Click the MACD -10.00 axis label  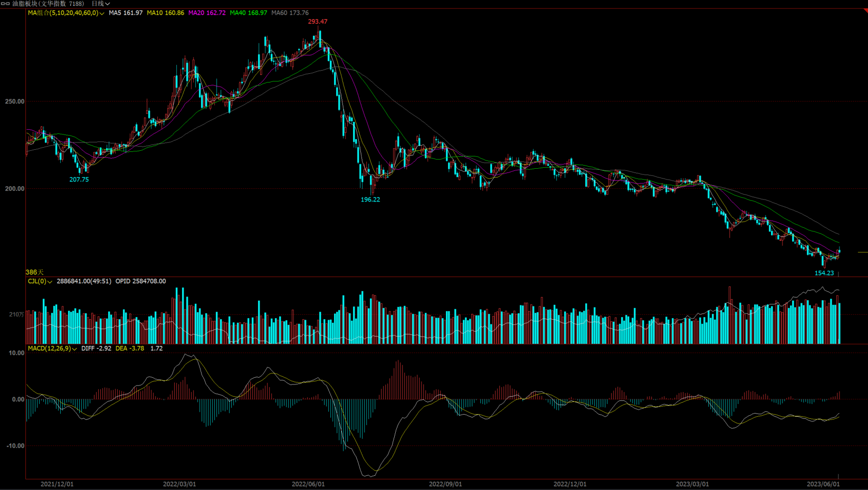point(15,446)
